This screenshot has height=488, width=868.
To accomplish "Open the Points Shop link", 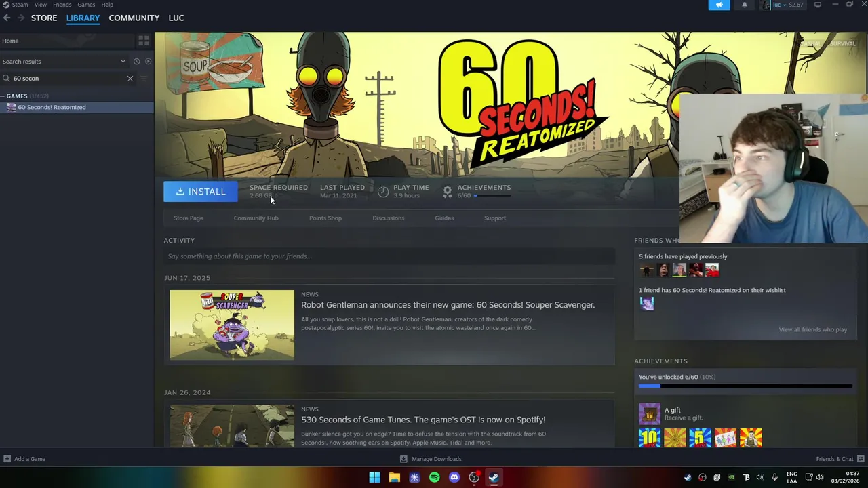I will 325,218.
